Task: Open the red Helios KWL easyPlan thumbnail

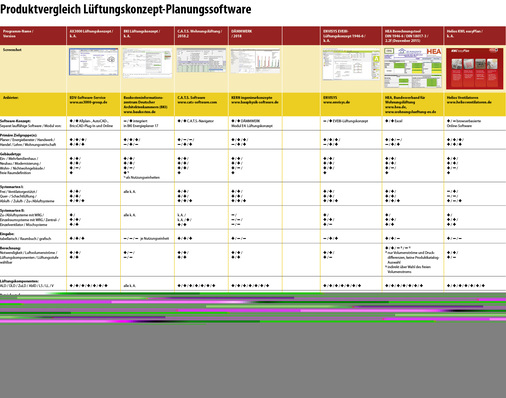Action: (x=475, y=69)
